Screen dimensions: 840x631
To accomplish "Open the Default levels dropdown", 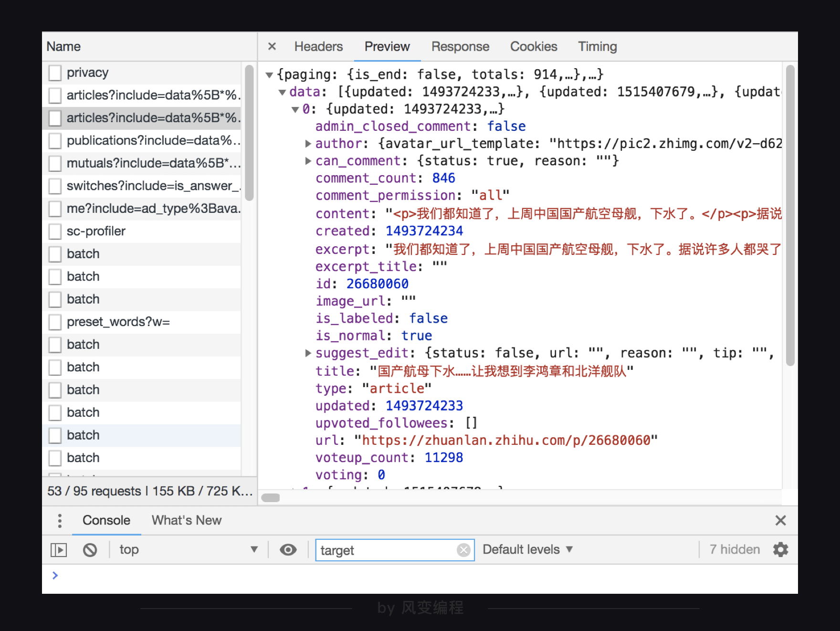I will 528,549.
